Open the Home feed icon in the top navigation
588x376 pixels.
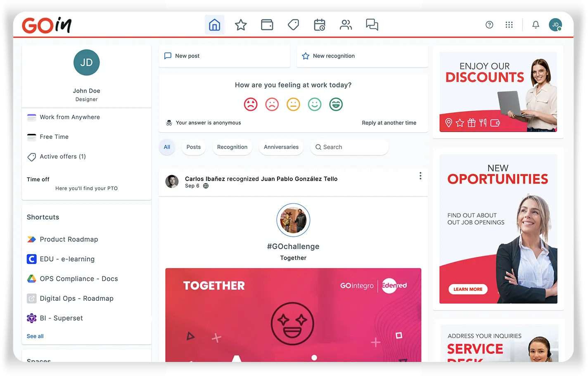point(215,24)
